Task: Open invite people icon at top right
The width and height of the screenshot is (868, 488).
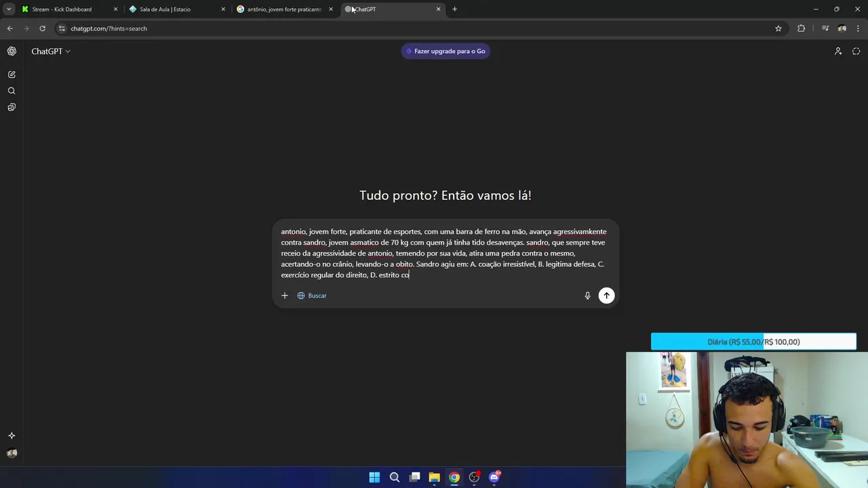Action: coord(838,51)
